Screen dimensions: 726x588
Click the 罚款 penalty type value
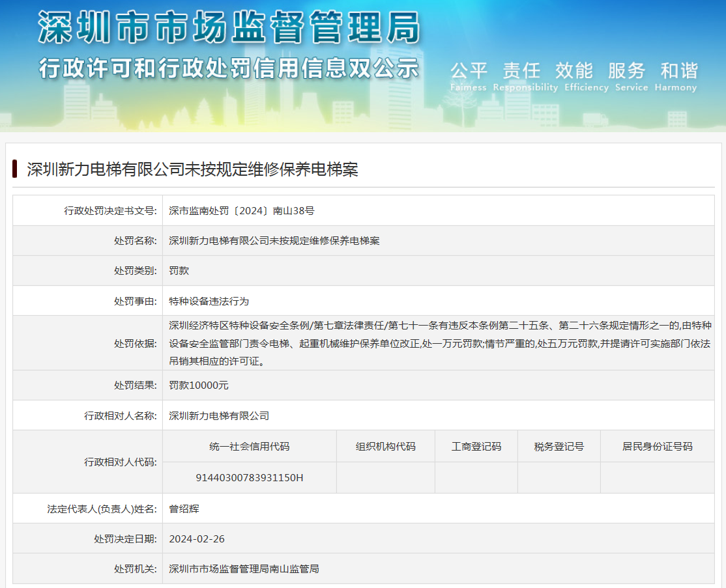[179, 271]
